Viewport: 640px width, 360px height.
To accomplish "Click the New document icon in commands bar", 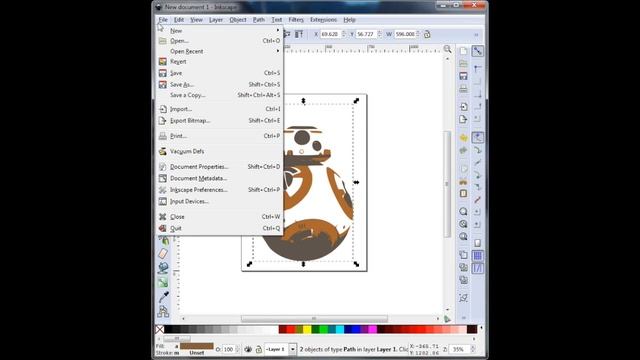I will pos(463,51).
